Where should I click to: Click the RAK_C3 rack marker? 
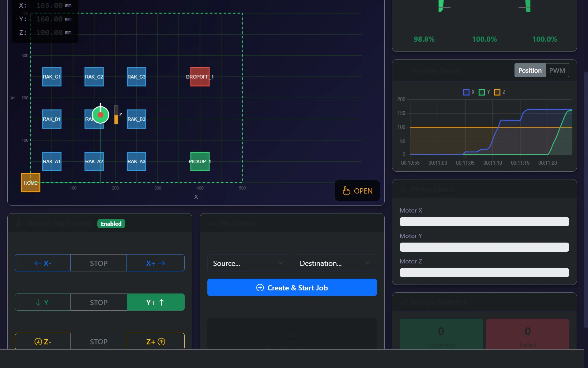click(136, 77)
